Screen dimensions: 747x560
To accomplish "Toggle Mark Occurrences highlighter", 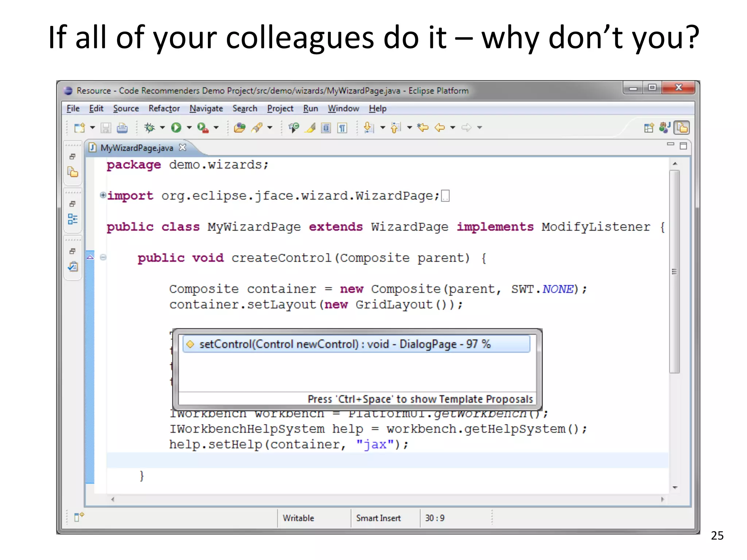I will (x=310, y=128).
